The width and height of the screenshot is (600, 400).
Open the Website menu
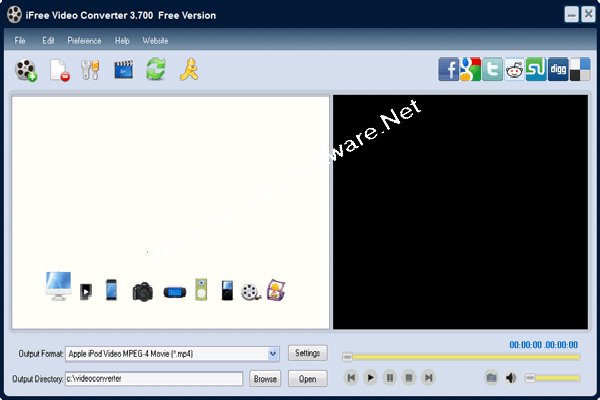point(155,41)
